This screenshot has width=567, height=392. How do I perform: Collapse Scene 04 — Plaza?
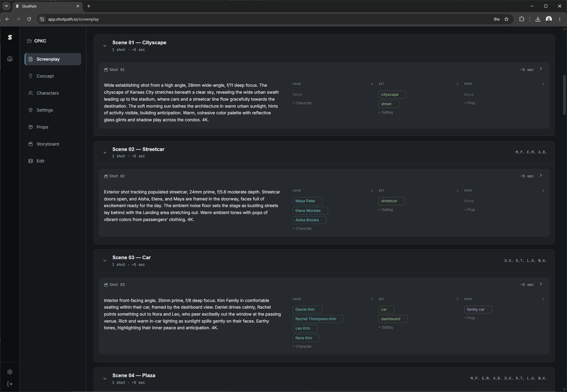pos(105,379)
